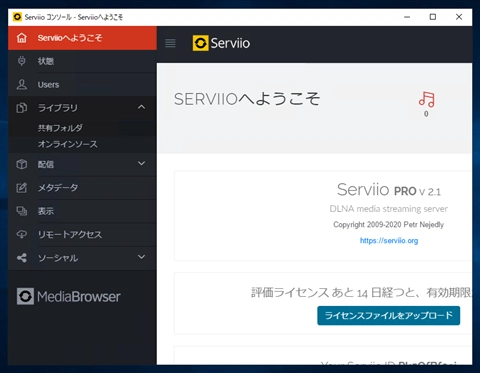Close the Serviio console window
Viewport: 480px width, 373px height.
(459, 17)
